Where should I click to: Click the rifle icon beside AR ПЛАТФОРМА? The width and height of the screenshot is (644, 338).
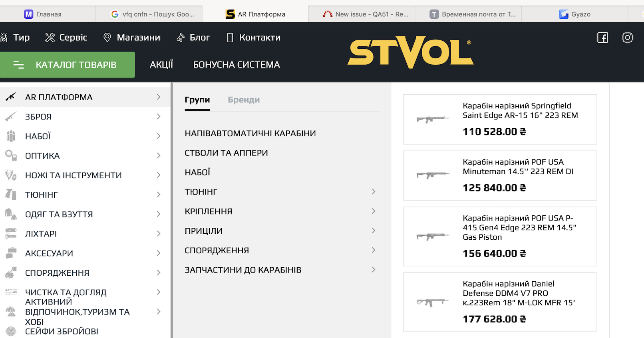click(x=11, y=97)
